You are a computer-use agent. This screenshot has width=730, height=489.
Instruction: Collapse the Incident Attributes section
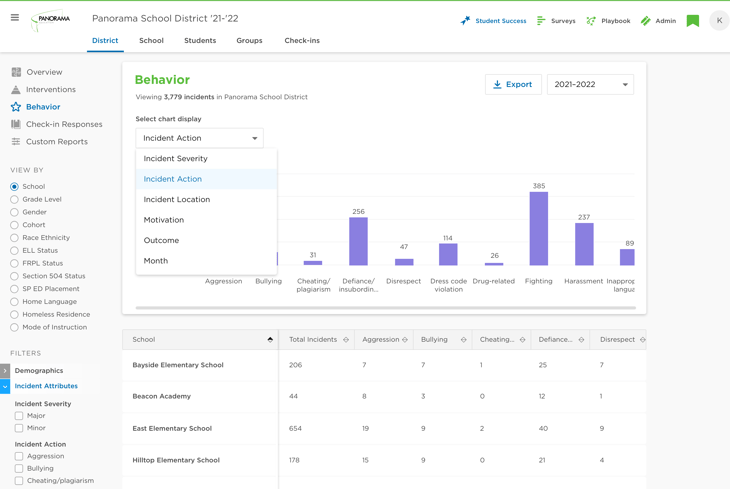click(5, 386)
